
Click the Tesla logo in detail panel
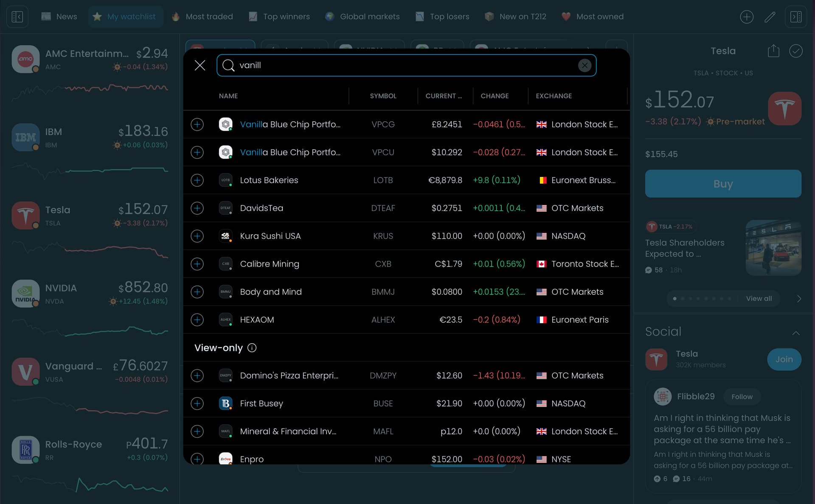point(784,109)
